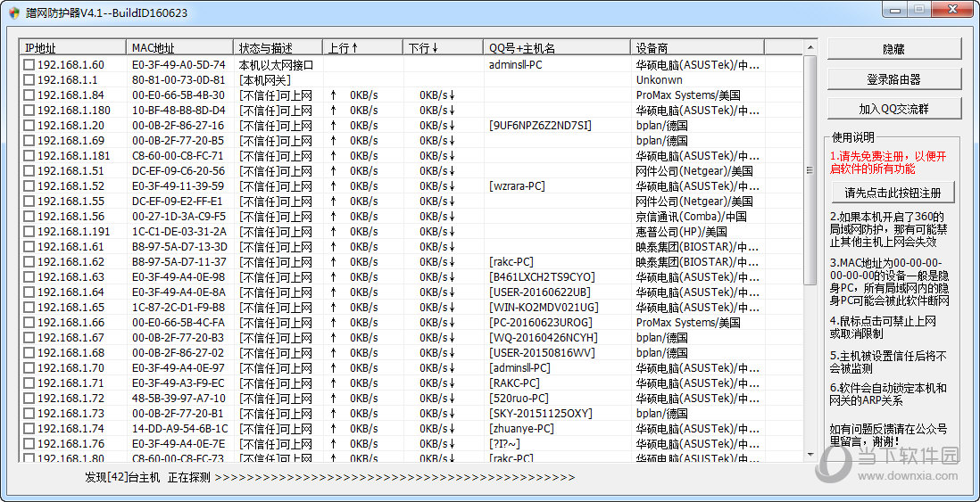Click host name [9UF6NPZ6Z2ND7SI]
Image resolution: width=980 pixels, height=502 pixels.
[x=540, y=126]
